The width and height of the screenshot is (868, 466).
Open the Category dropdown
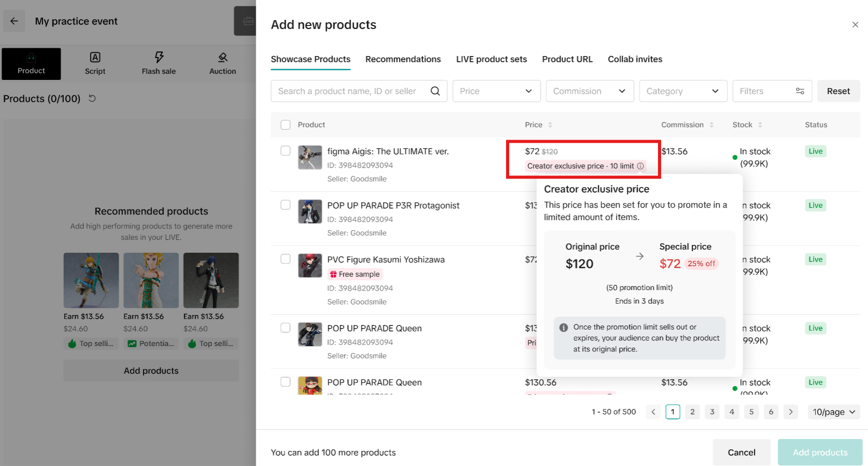682,91
